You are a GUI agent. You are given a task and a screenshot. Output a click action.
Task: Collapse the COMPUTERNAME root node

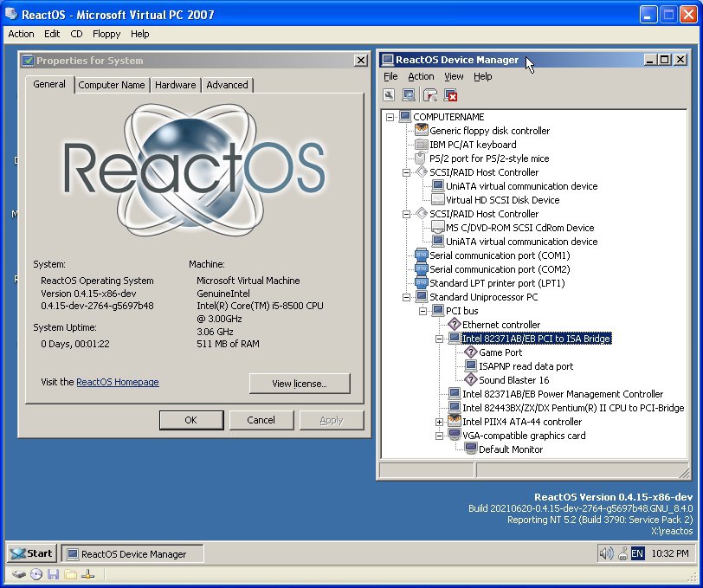pyautogui.click(x=390, y=117)
